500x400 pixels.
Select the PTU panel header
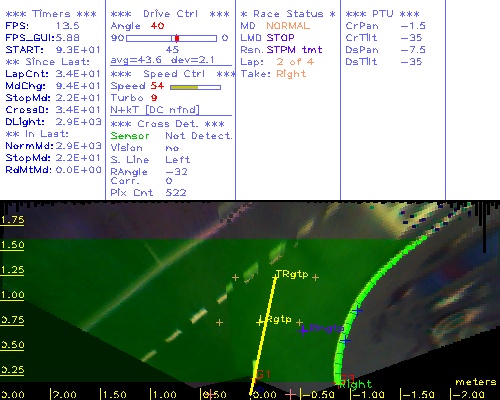tap(382, 14)
